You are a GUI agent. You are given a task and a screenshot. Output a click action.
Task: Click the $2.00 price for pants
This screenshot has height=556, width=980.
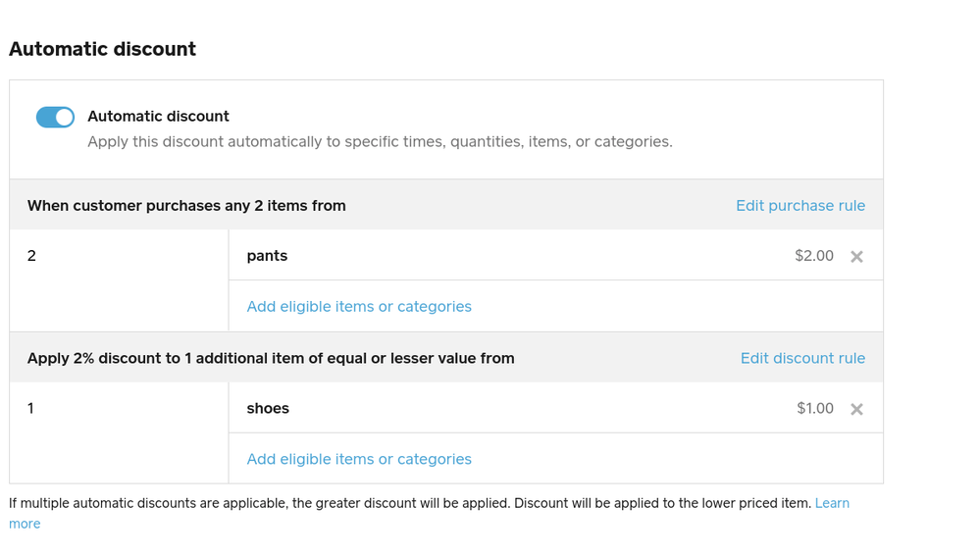point(814,256)
